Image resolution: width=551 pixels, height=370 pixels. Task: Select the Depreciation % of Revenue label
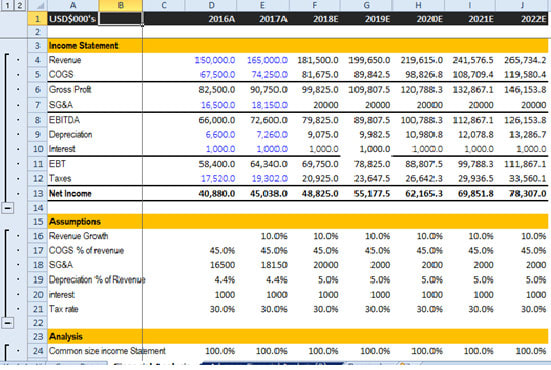97,280
